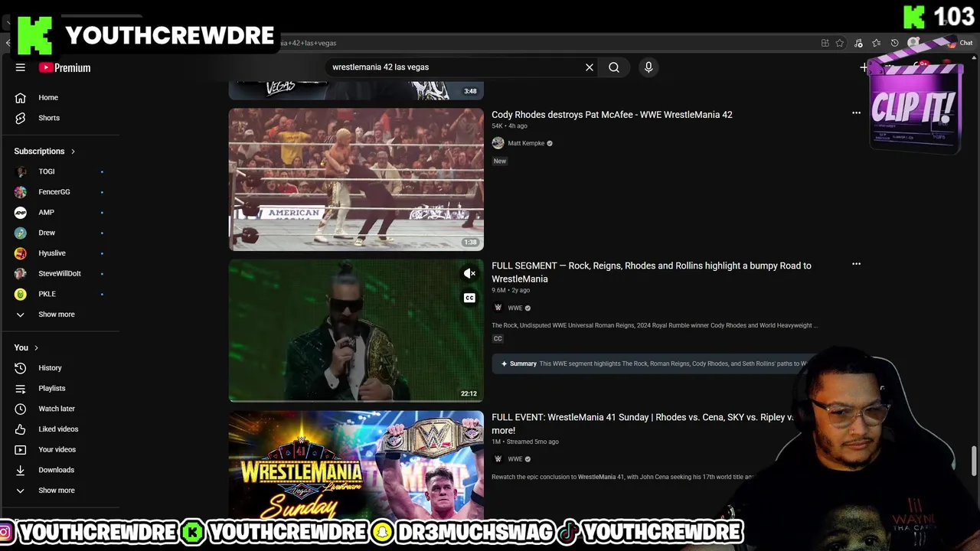Play the Cody Rhodes vs McAfee thumbnail
Viewport: 980px width, 551px height.
click(x=356, y=179)
